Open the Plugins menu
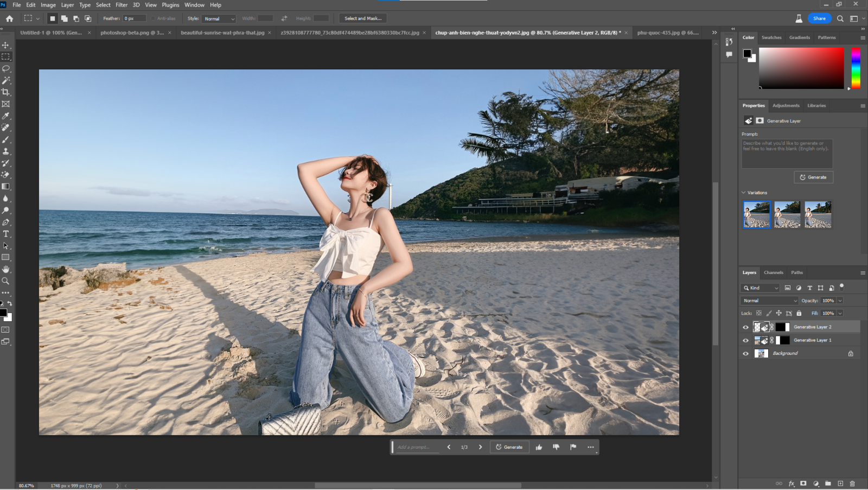The height and width of the screenshot is (490, 868). point(170,5)
